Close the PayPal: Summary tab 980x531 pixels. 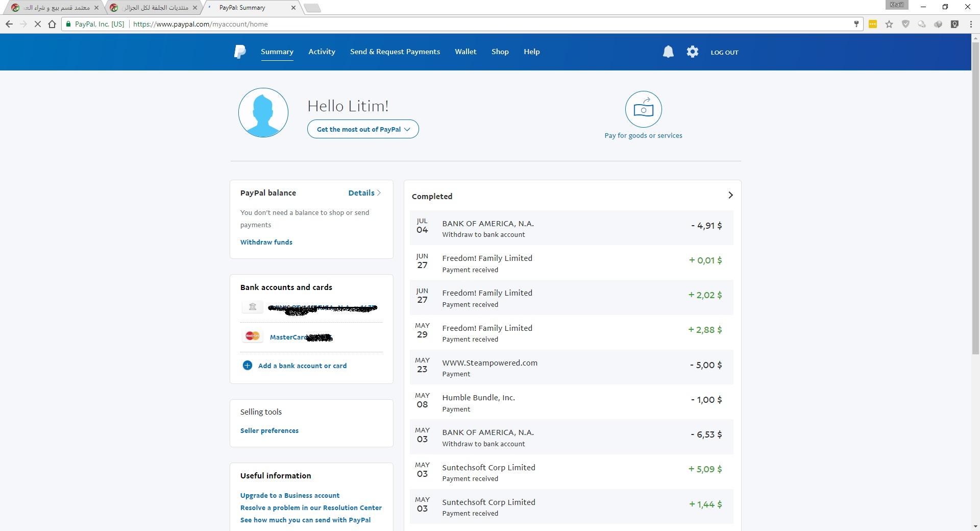[x=293, y=8]
